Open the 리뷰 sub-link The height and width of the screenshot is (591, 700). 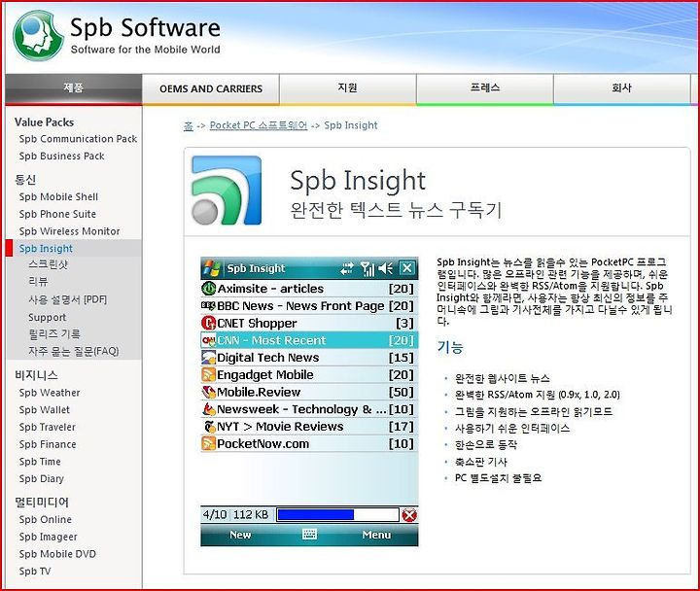click(38, 282)
